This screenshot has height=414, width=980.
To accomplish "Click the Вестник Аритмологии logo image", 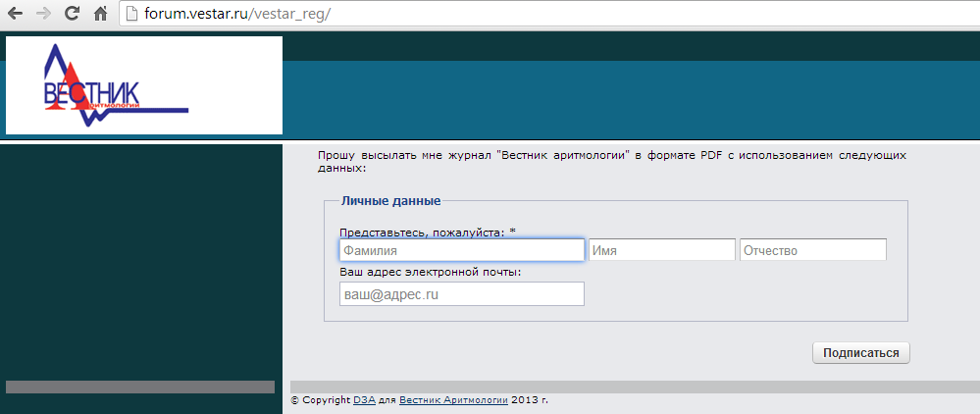I will tap(144, 85).
